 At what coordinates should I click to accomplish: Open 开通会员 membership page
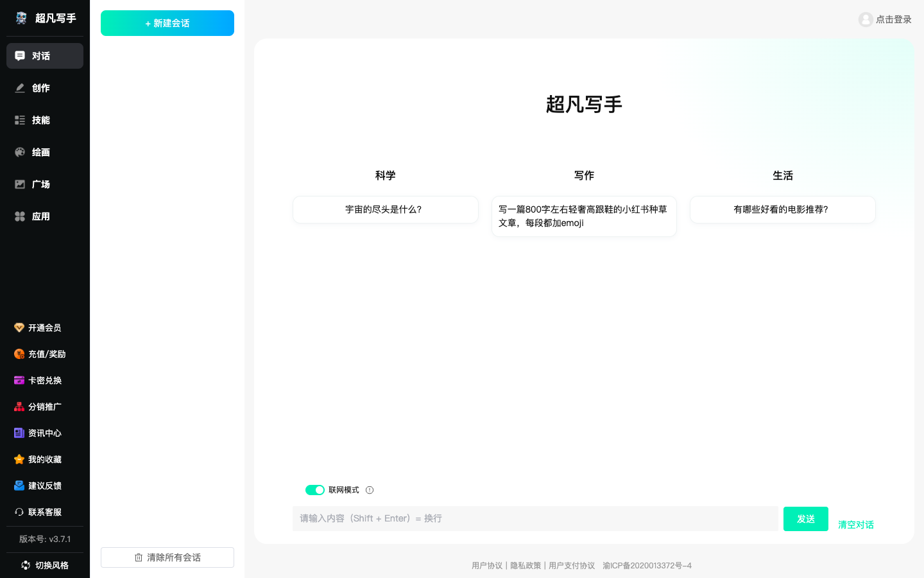pyautogui.click(x=44, y=328)
